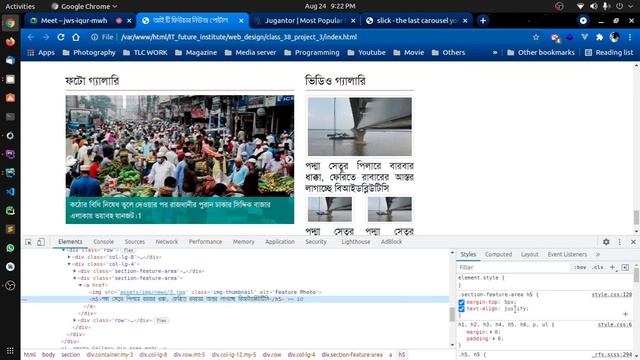Open WhatsApp from the Ubuntu dock
640x360 pixels.
point(10,248)
